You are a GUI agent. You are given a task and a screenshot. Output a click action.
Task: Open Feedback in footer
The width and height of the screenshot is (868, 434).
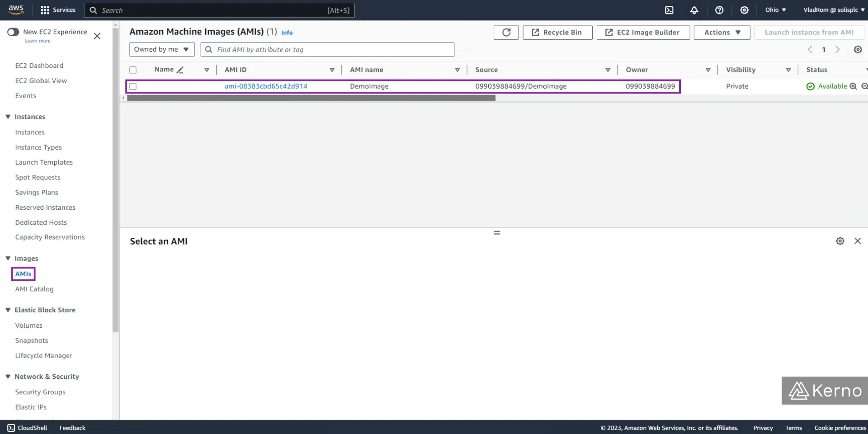pos(72,428)
